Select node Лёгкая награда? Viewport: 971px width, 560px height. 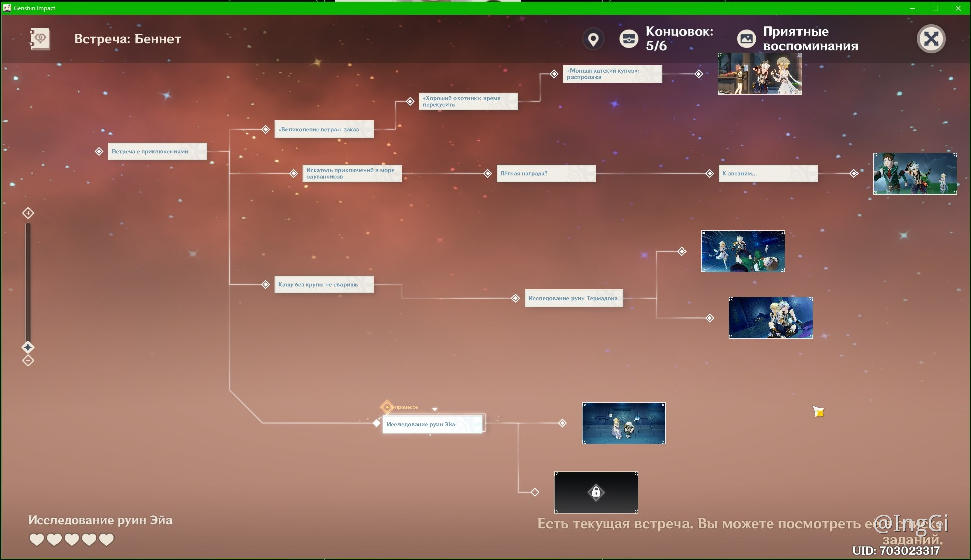546,173
